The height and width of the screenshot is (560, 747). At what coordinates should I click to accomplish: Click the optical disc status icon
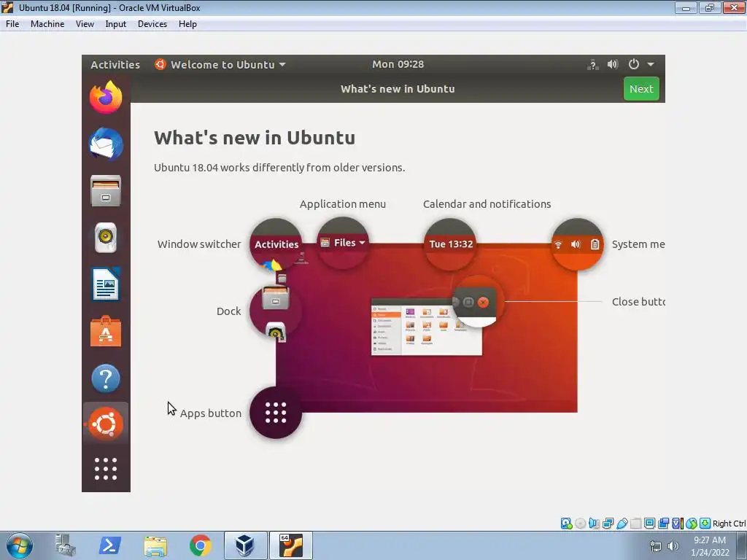(580, 524)
